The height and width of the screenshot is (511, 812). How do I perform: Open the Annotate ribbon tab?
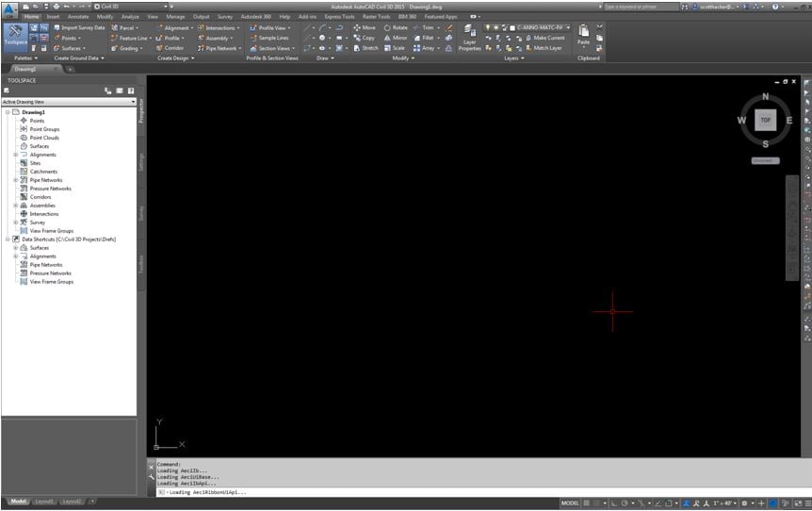pos(78,17)
